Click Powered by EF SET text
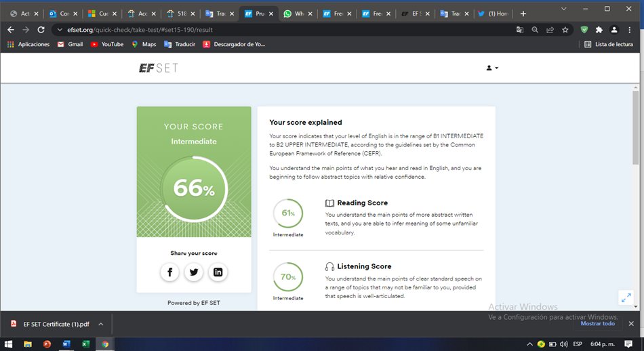 tap(194, 303)
